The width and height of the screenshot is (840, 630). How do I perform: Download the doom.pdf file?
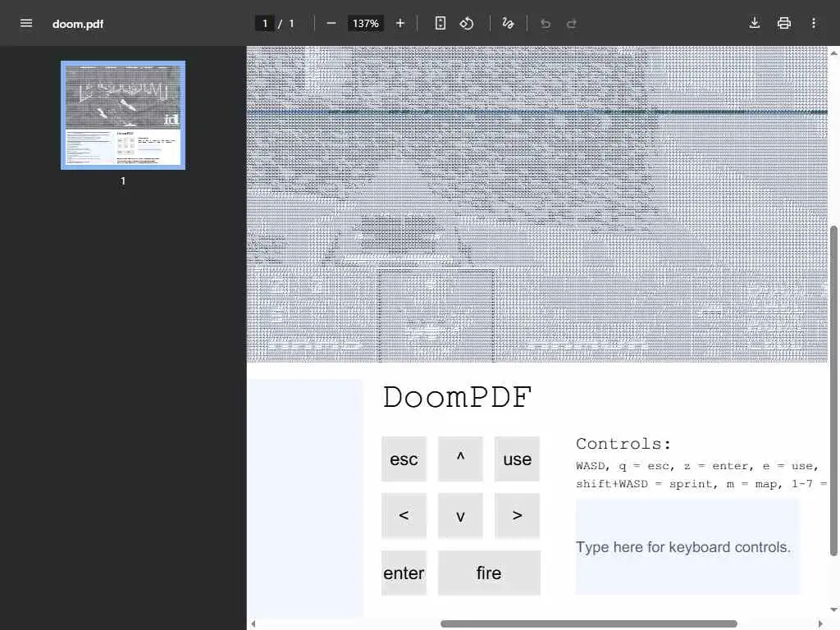pos(755,23)
